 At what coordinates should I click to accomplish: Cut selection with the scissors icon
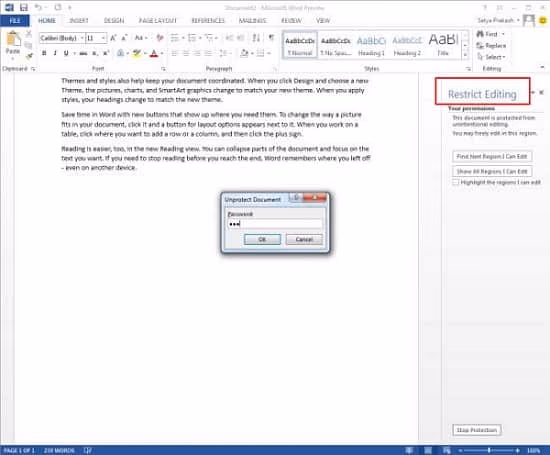pyautogui.click(x=29, y=34)
